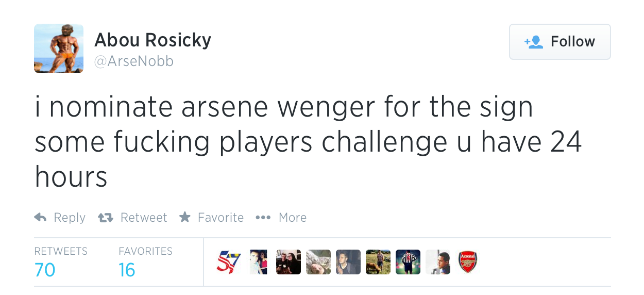Click the Favorite text label
644x295 pixels.
click(x=221, y=218)
